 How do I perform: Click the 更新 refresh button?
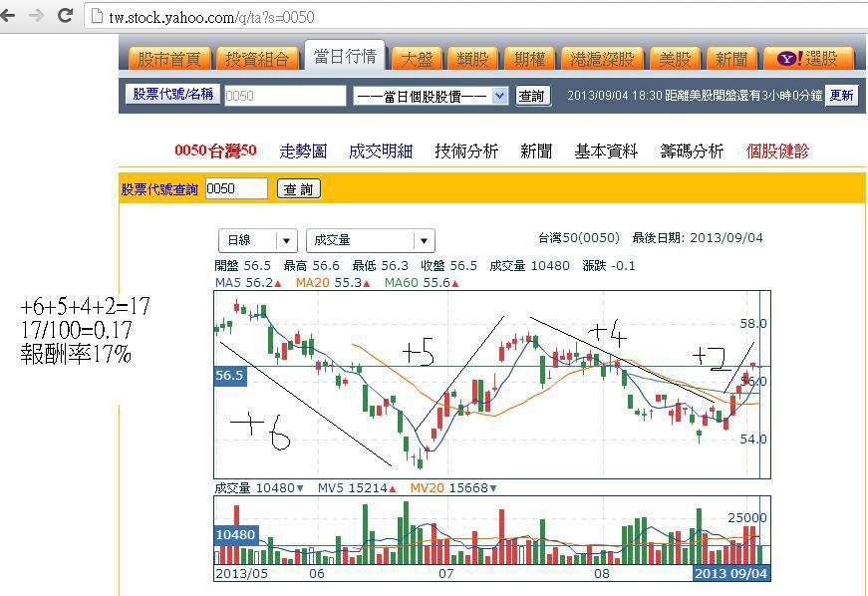pos(841,96)
